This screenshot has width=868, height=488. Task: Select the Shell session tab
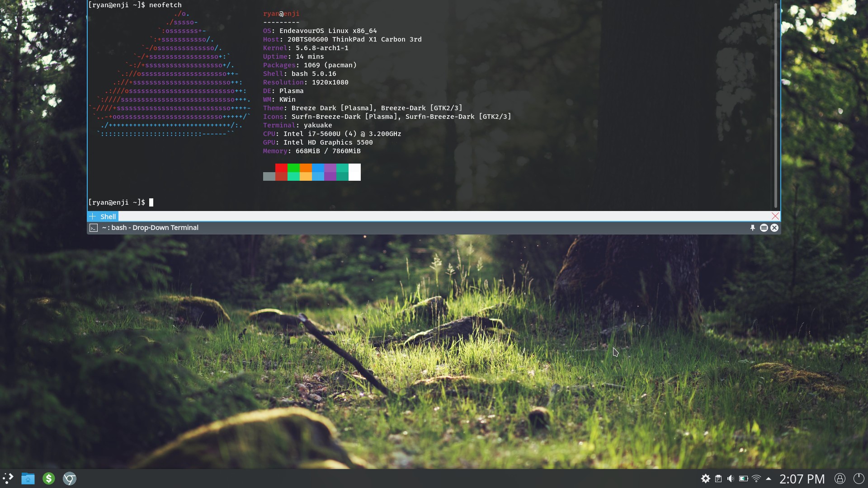108,216
